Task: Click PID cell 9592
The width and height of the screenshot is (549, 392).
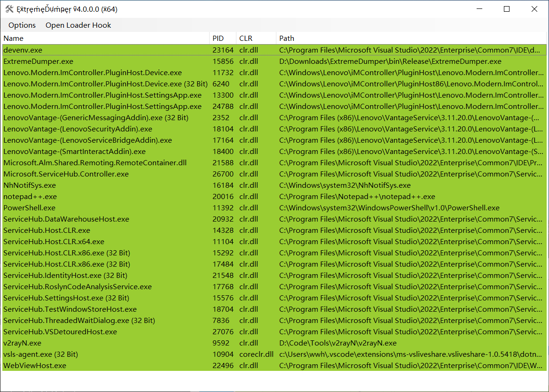Action: [221, 343]
